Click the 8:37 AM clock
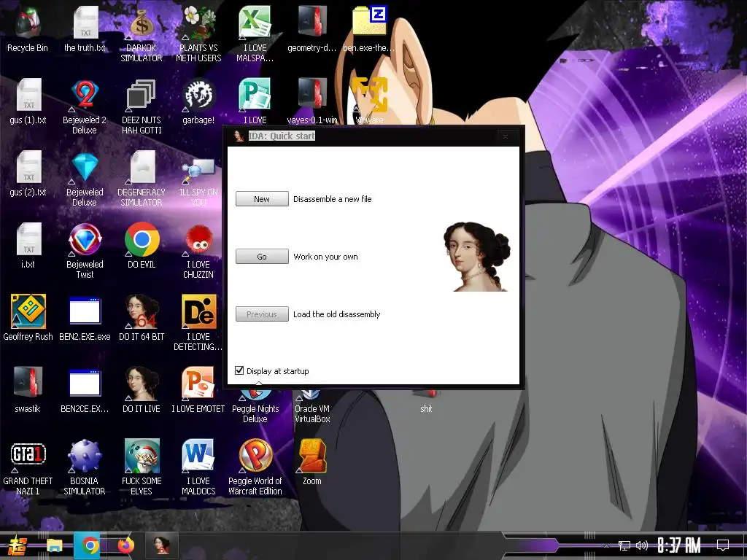 pyautogui.click(x=679, y=545)
